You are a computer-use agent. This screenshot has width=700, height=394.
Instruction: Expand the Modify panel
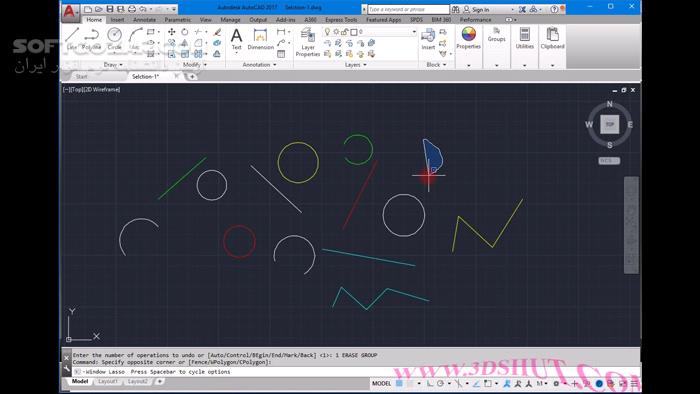click(x=195, y=65)
